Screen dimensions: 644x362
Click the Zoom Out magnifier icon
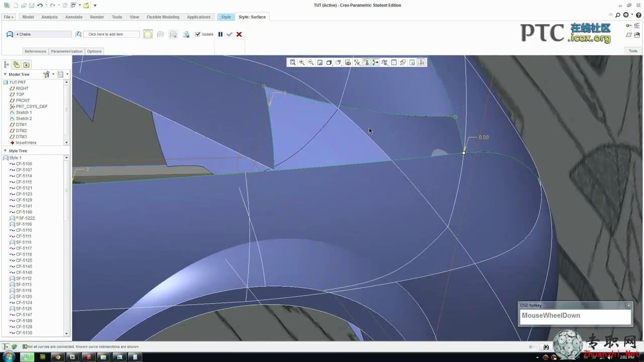click(311, 62)
